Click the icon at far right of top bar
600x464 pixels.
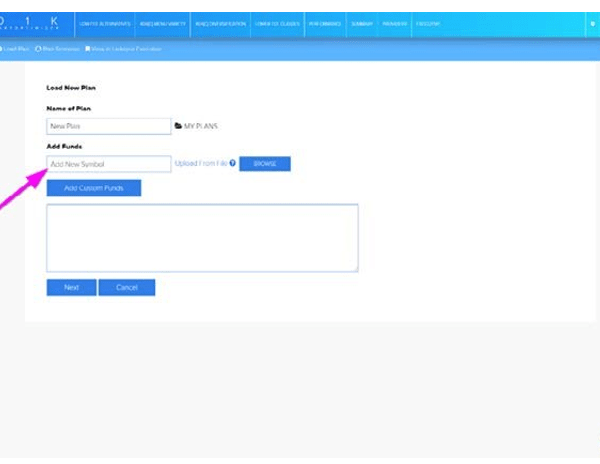pyautogui.click(x=592, y=23)
